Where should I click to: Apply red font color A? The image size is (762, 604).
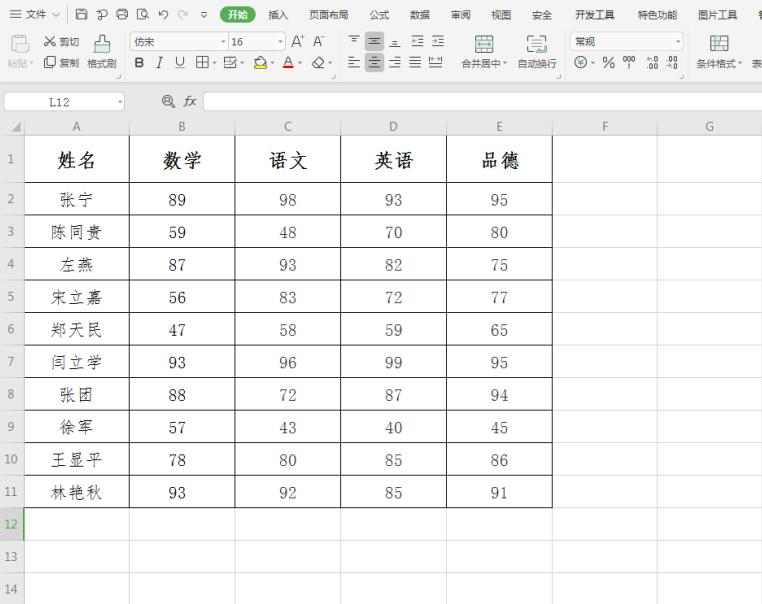(288, 62)
